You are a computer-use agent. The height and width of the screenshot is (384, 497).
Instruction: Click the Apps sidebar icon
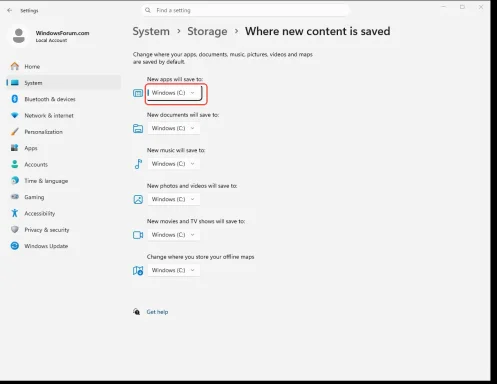[x=15, y=148]
